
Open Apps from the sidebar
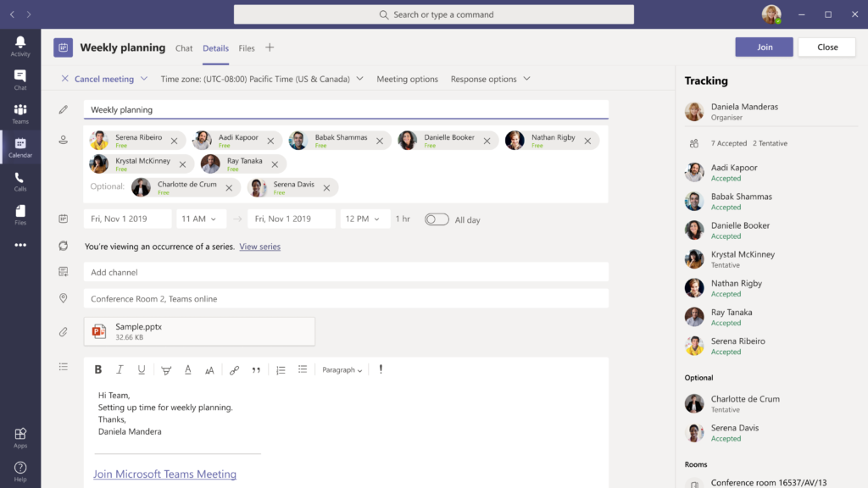tap(20, 437)
